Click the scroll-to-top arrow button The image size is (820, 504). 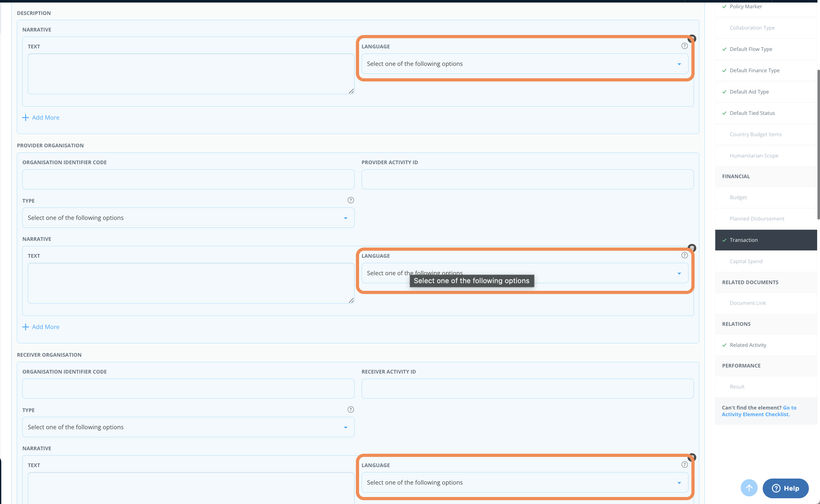click(x=749, y=488)
